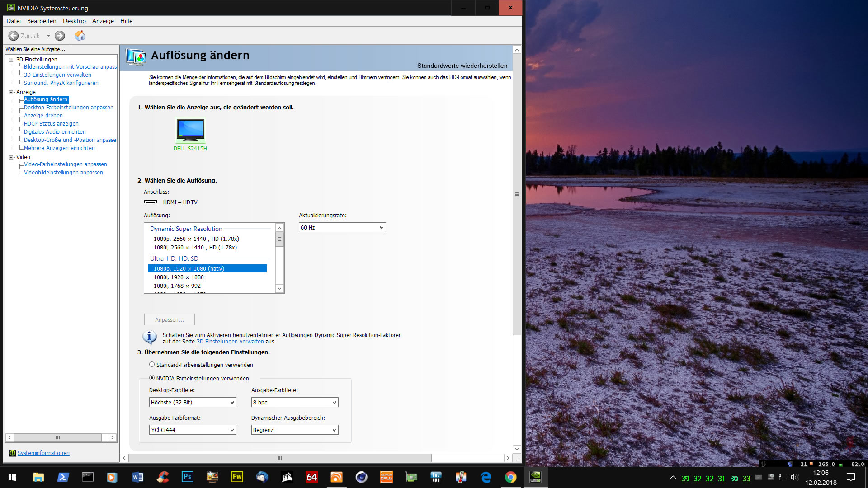Open the Dynamischer Ausgabebereich dropdown

click(x=295, y=430)
